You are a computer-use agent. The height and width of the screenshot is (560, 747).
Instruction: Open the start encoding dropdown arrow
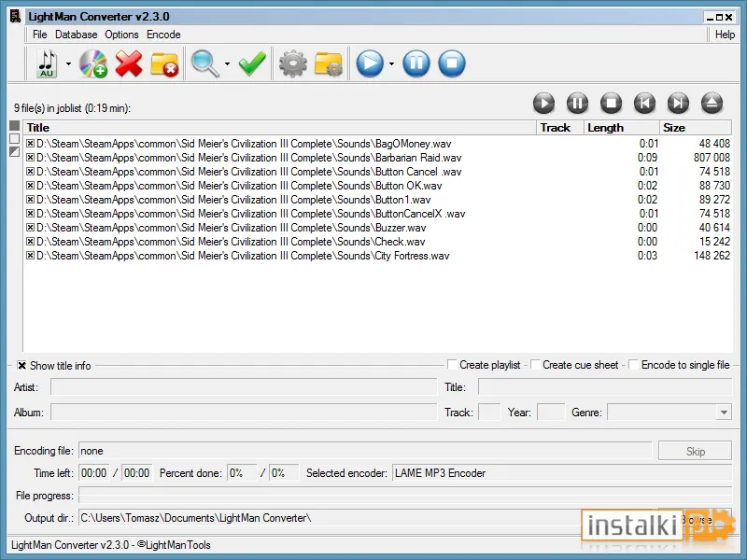391,63
